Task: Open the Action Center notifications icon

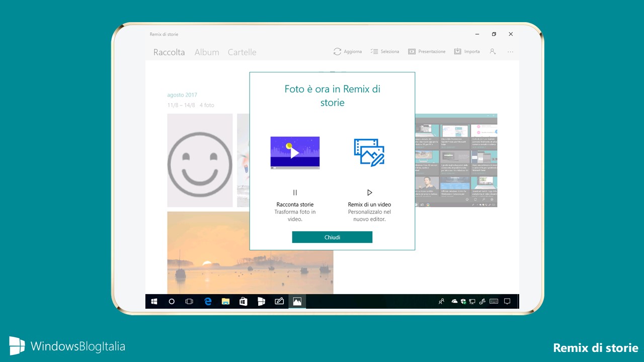Action: coord(507,302)
